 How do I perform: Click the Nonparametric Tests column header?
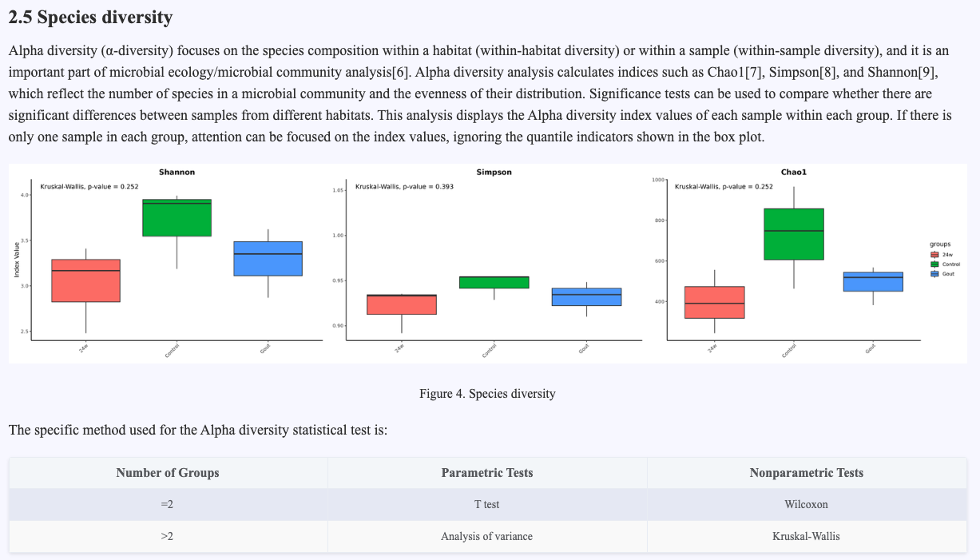click(x=806, y=473)
